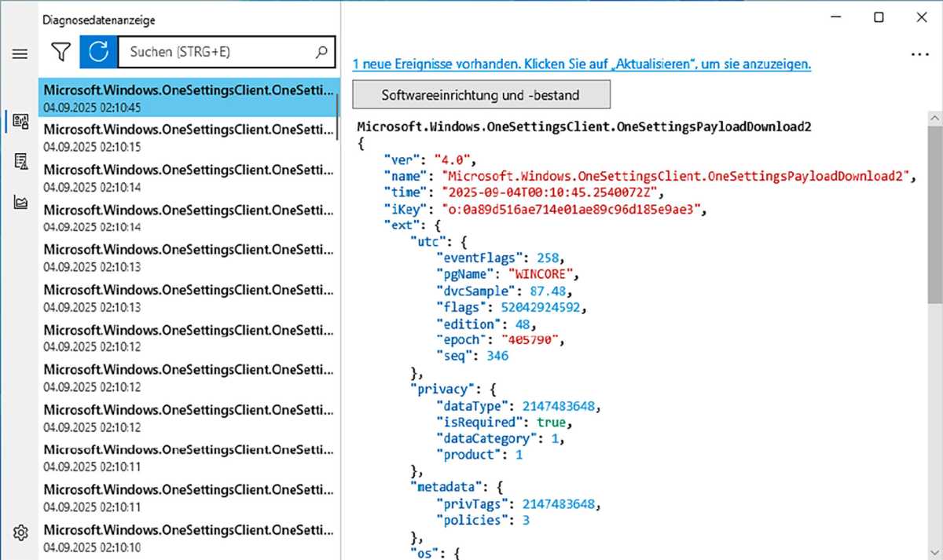Open the problem reports section

(20, 161)
